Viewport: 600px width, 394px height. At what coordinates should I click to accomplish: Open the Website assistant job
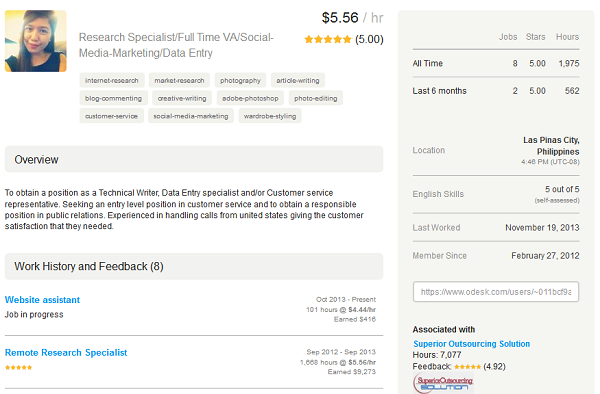point(42,300)
